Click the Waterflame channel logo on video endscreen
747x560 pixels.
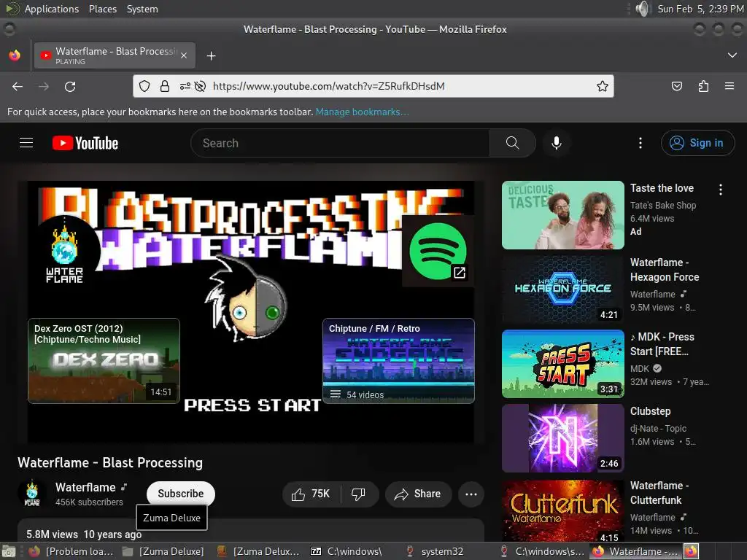pyautogui.click(x=64, y=252)
